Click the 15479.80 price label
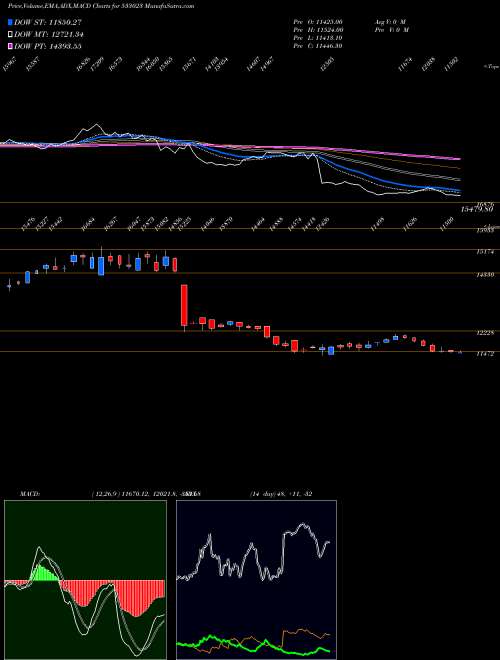The height and width of the screenshot is (660, 500). point(476,209)
